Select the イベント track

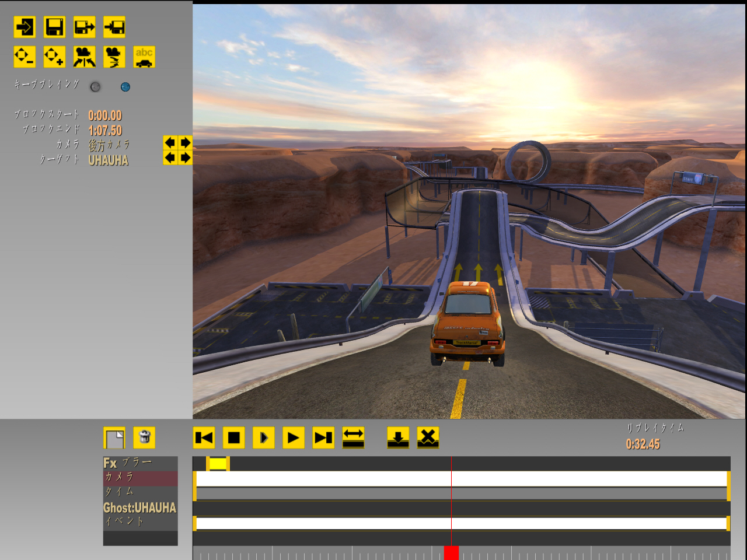[x=140, y=523]
